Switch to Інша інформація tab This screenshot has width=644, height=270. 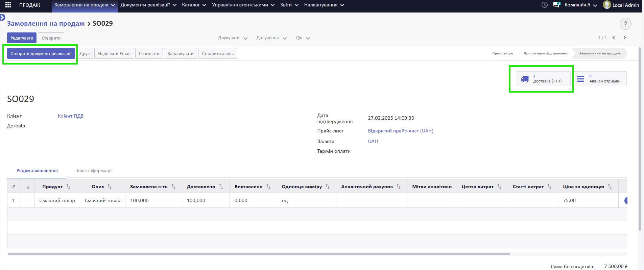tap(95, 171)
